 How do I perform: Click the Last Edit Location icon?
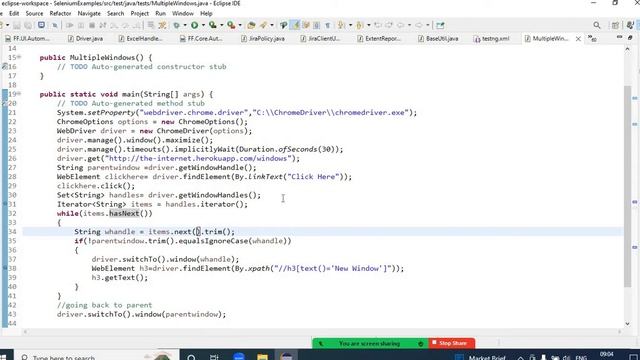pos(378,25)
